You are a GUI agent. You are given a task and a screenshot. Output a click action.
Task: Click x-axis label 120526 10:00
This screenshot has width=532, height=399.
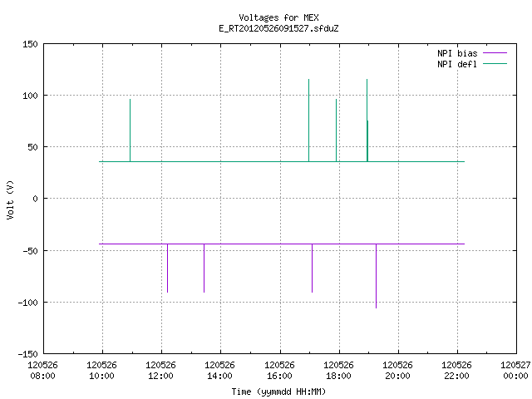[x=101, y=371]
